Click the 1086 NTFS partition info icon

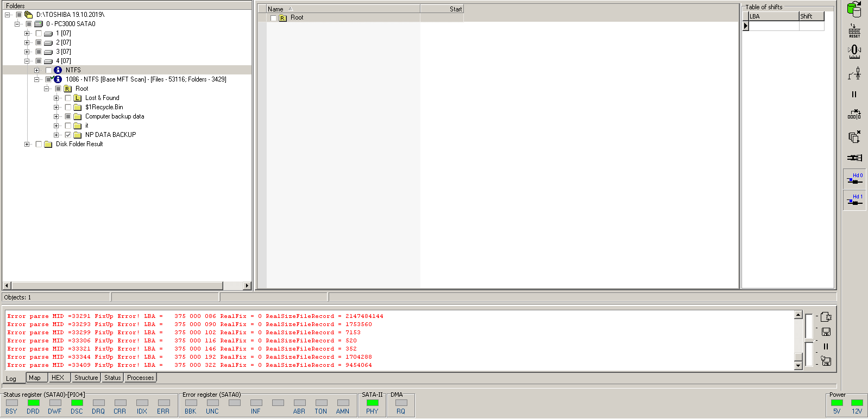(58, 79)
